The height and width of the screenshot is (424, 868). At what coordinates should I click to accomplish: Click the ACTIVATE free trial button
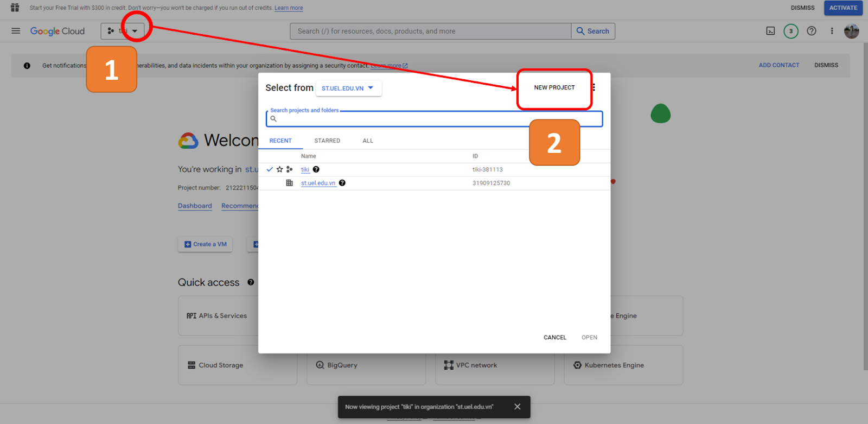(x=843, y=8)
